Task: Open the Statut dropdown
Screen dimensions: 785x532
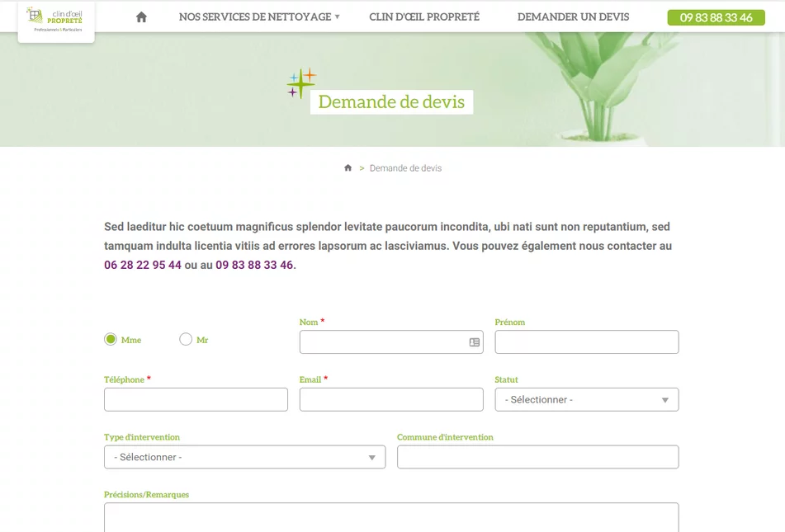Action: (x=586, y=400)
